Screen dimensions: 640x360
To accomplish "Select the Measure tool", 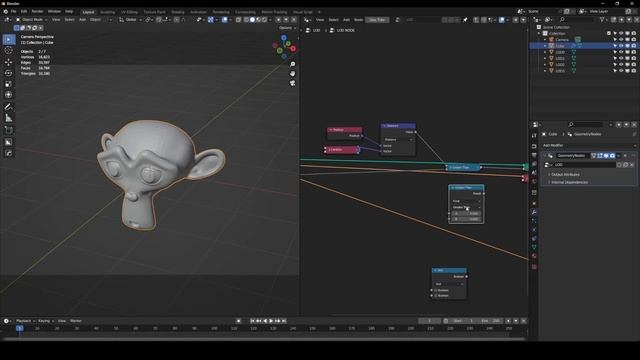I will click(9, 118).
